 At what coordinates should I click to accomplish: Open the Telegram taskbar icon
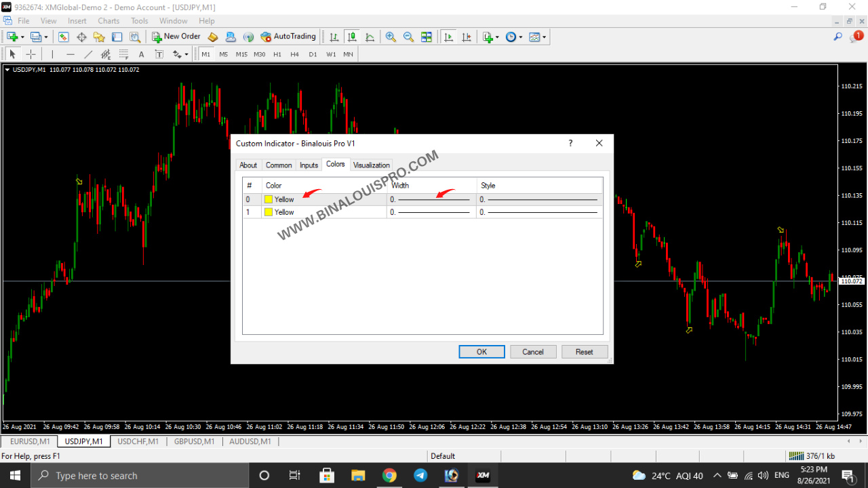(x=420, y=475)
